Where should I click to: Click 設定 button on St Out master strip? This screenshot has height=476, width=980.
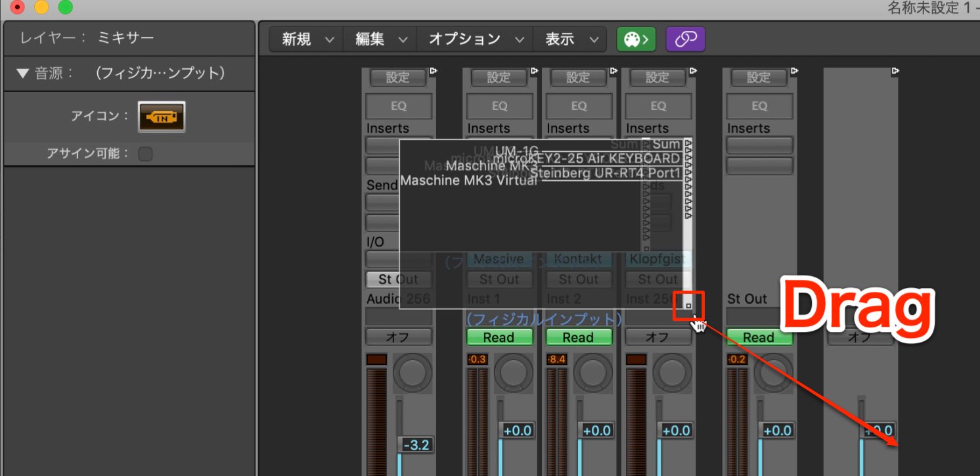click(x=759, y=78)
